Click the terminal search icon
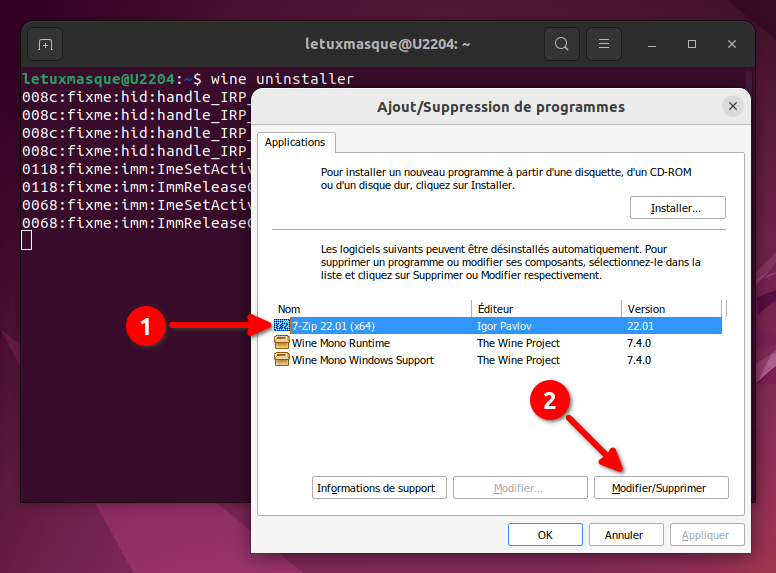The height and width of the screenshot is (573, 776). [562, 44]
